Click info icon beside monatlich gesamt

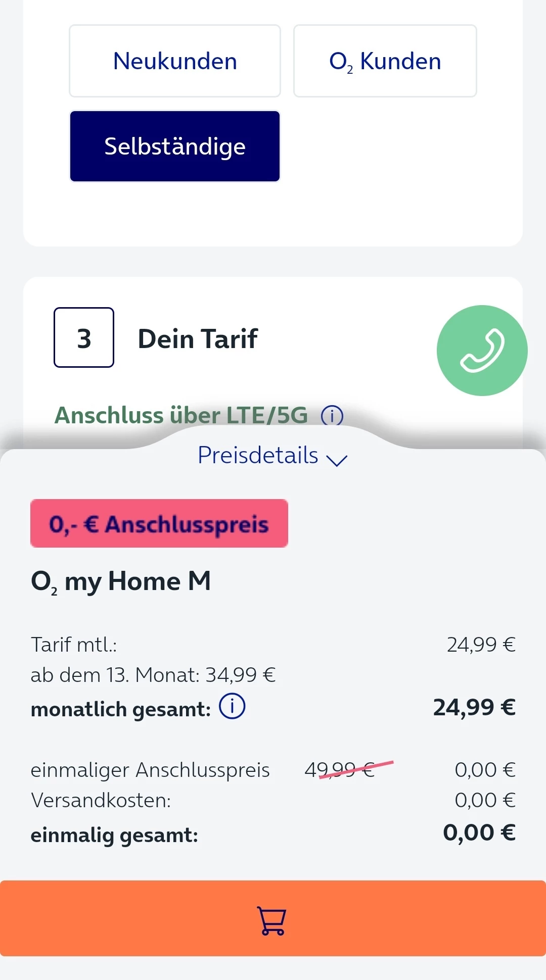[x=232, y=706]
